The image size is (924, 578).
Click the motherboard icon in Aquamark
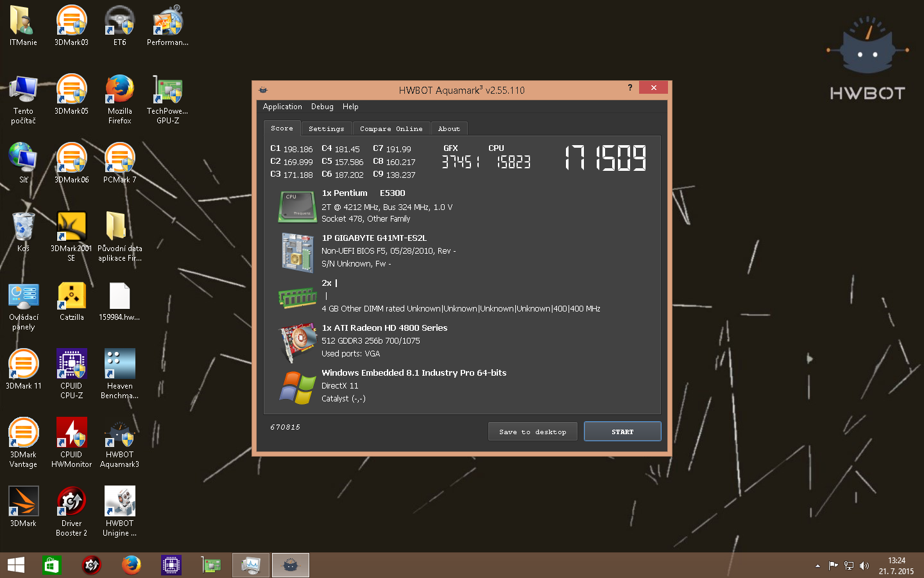pos(297,252)
